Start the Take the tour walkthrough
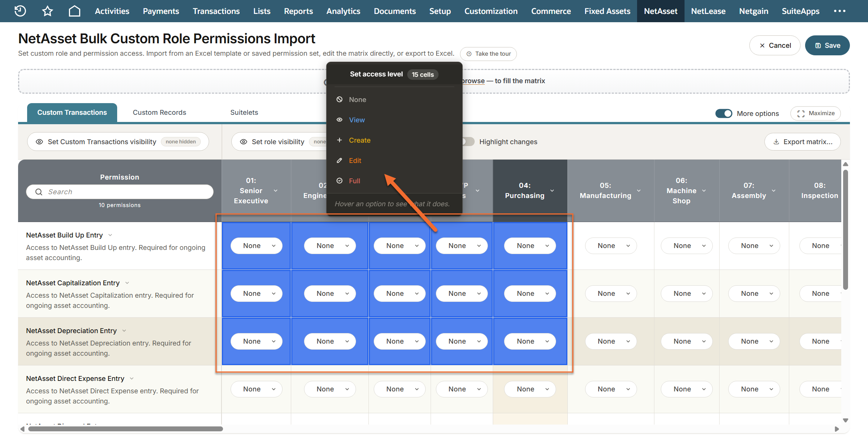This screenshot has height=446, width=868. click(x=488, y=54)
